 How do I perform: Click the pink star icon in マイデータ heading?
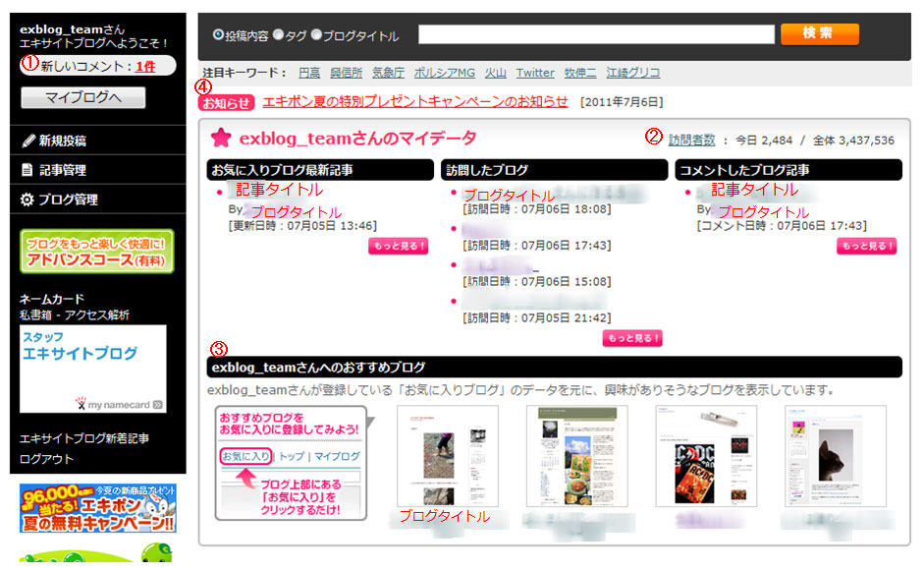click(x=221, y=138)
